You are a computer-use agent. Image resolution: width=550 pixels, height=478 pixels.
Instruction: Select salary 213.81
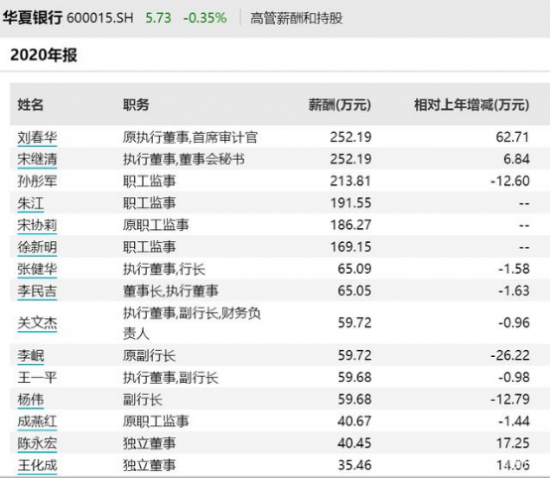pos(351,181)
